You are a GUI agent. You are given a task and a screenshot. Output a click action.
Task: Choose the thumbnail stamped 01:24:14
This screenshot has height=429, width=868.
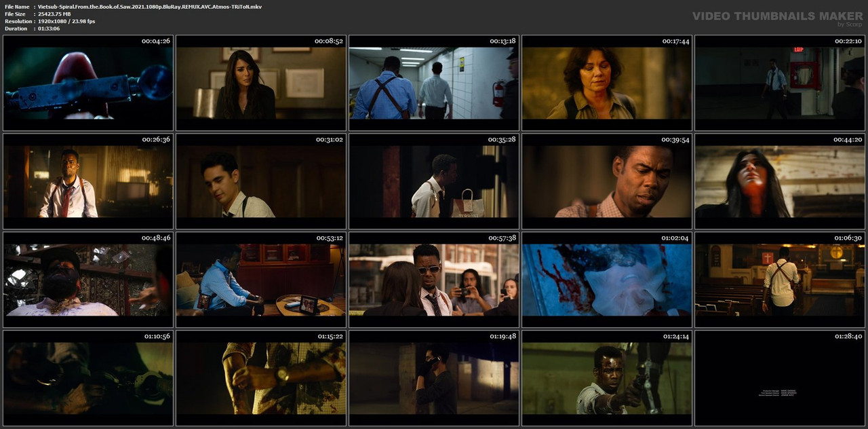607,378
